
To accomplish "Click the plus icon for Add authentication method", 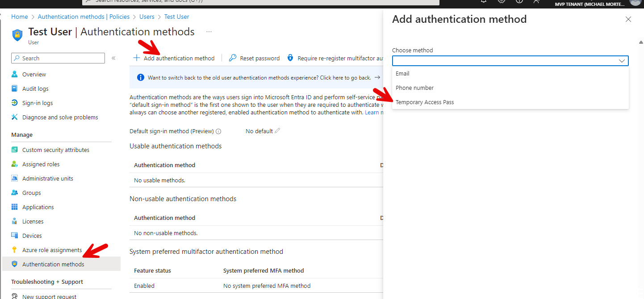I will pyautogui.click(x=137, y=58).
